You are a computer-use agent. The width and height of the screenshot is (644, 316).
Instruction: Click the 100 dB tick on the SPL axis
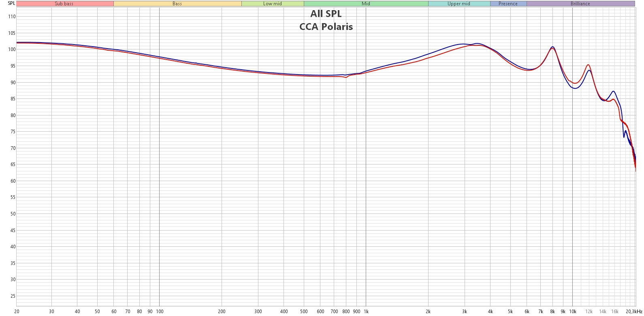(12, 49)
